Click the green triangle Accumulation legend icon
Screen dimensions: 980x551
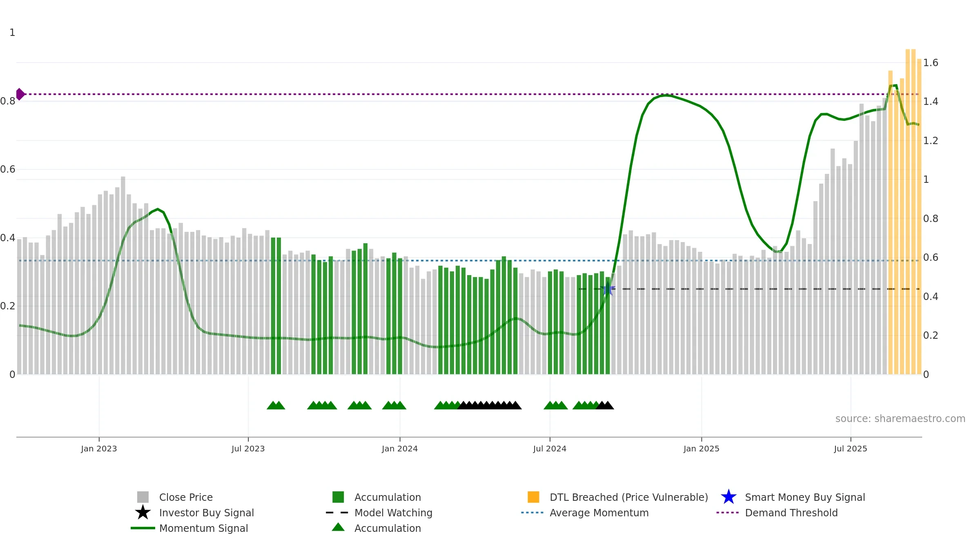(x=338, y=527)
